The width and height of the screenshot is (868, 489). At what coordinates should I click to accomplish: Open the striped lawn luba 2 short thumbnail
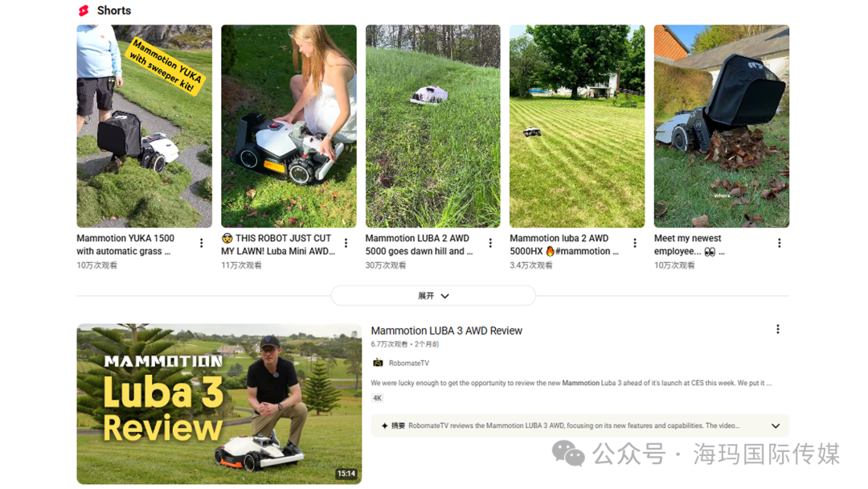(x=577, y=126)
